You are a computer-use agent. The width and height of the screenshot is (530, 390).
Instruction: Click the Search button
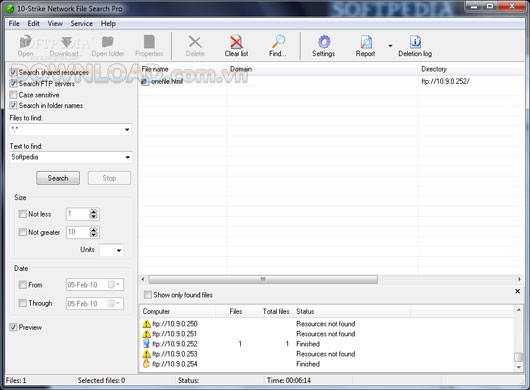pos(58,178)
